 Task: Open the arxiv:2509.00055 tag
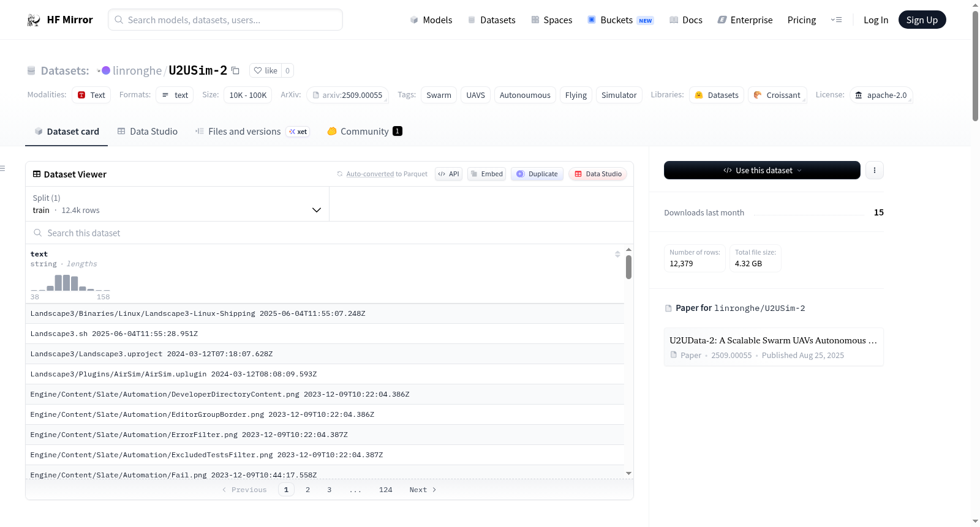(x=347, y=95)
